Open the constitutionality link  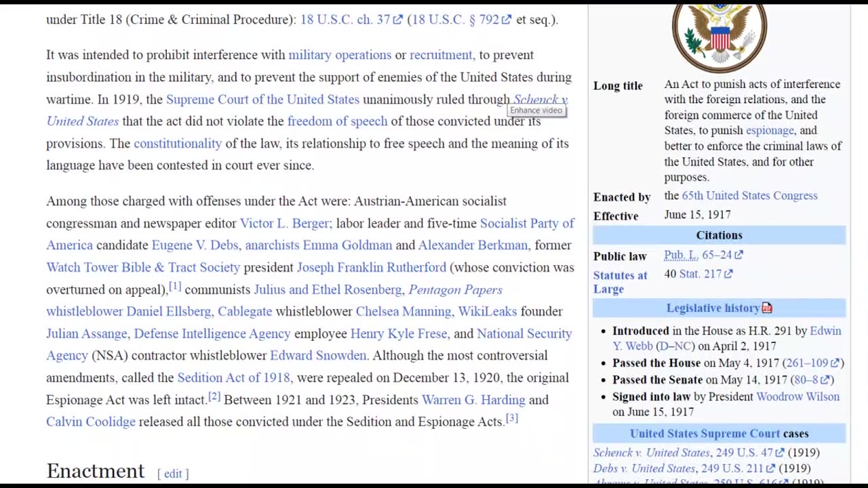(178, 144)
